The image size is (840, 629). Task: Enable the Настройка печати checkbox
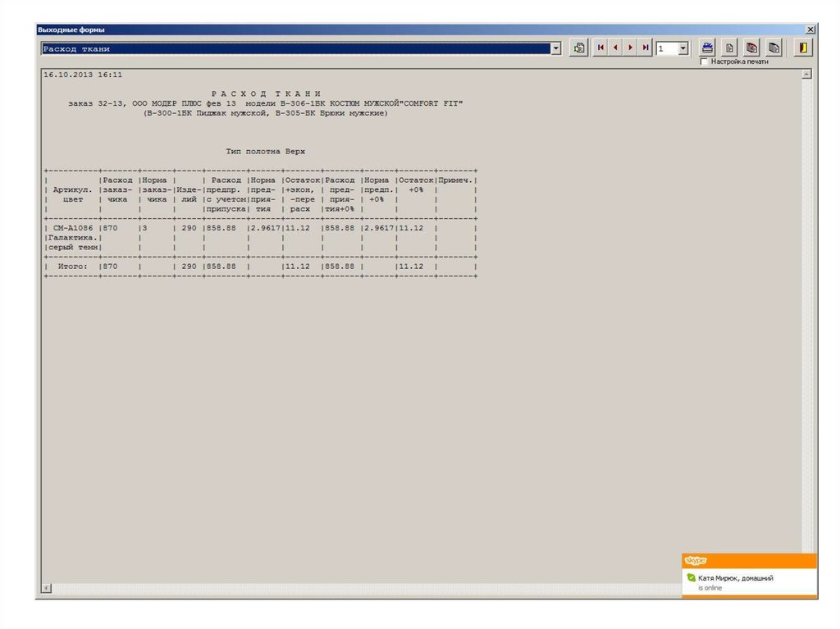coord(704,62)
